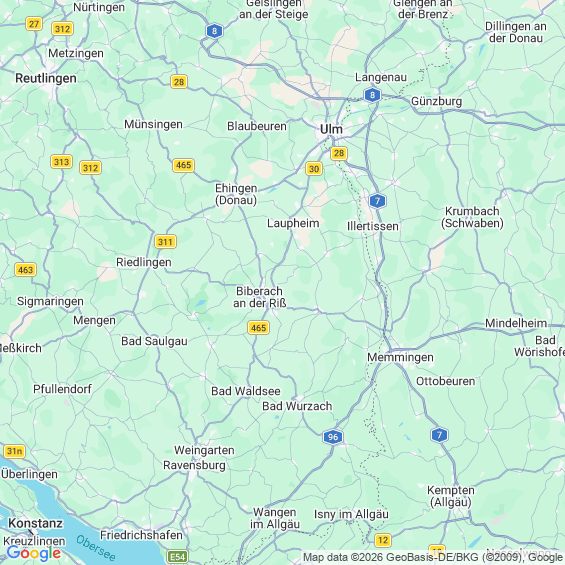The height and width of the screenshot is (565, 565).
Task: Select the Ulm city label
Action: (331, 129)
